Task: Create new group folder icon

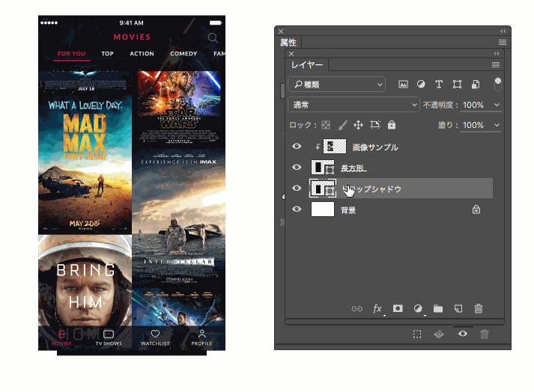Action: (x=438, y=309)
